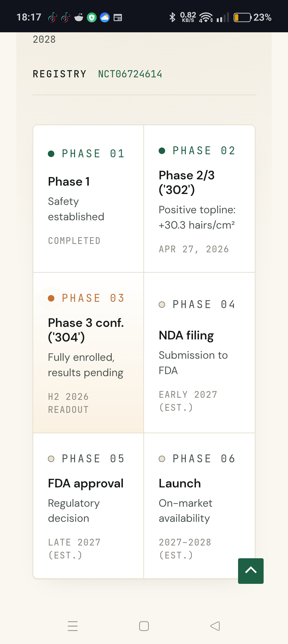The height and width of the screenshot is (644, 288).
Task: Tap the green Phase 01 status dot
Action: pyautogui.click(x=51, y=154)
